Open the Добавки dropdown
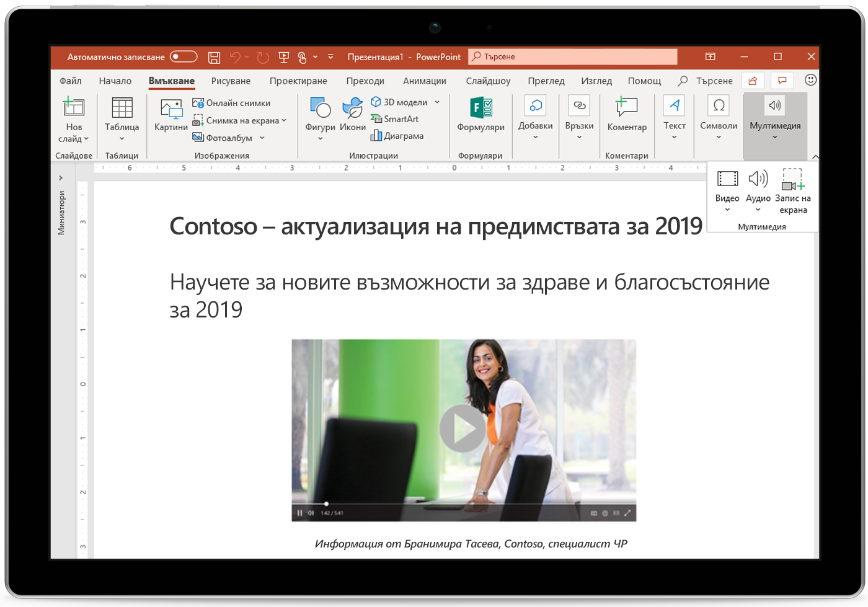This screenshot has height=607, width=868. 536,118
